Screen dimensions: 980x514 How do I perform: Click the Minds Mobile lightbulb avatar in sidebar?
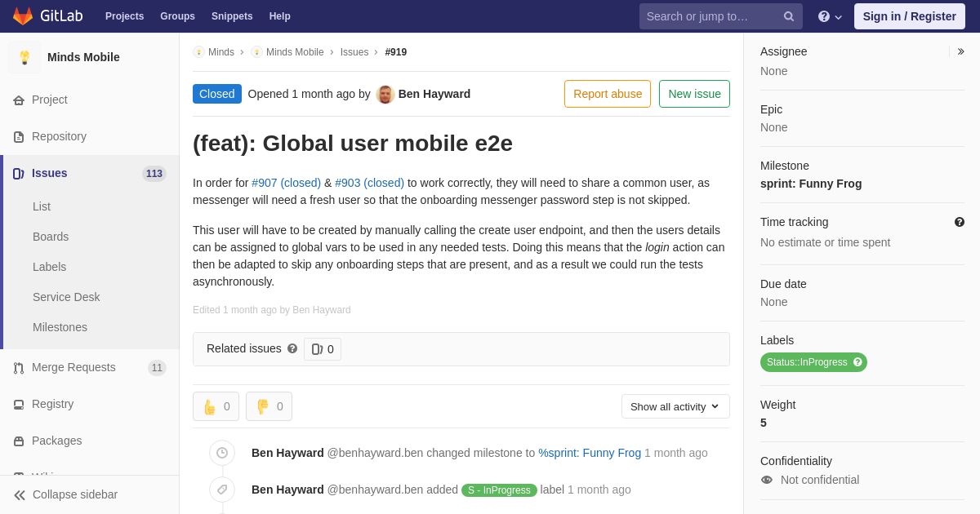coord(24,57)
